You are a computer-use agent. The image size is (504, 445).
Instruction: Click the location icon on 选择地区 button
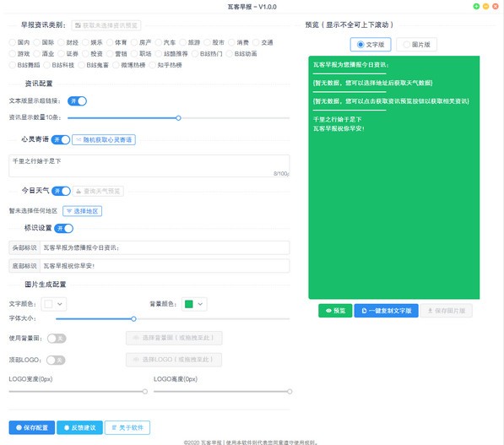(x=69, y=211)
